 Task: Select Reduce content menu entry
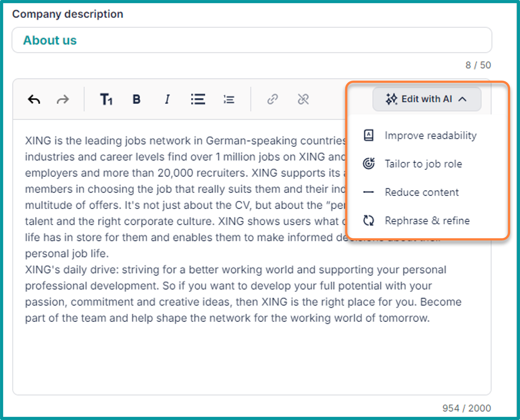coord(421,192)
